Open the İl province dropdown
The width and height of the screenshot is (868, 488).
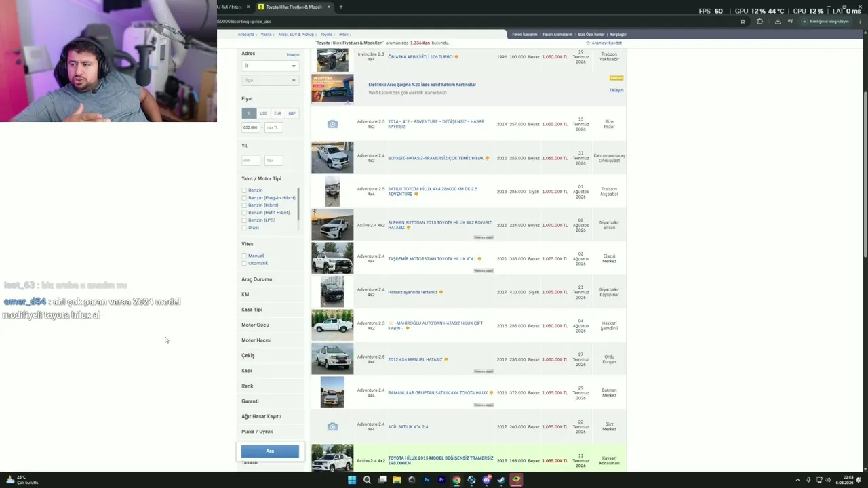click(x=270, y=66)
